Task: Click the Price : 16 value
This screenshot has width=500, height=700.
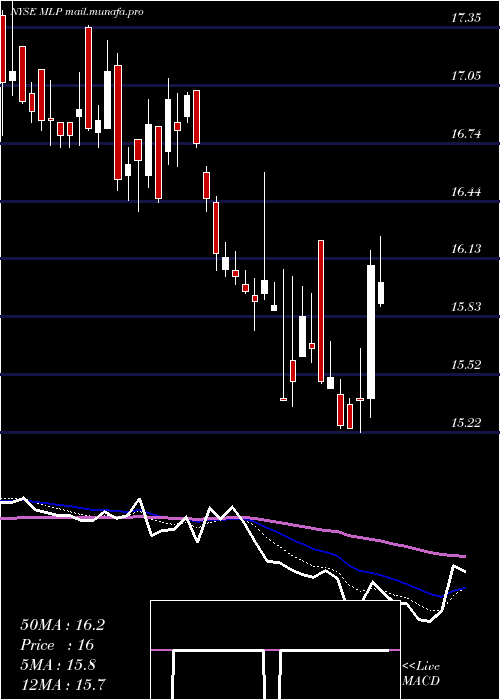Action: click(x=57, y=645)
